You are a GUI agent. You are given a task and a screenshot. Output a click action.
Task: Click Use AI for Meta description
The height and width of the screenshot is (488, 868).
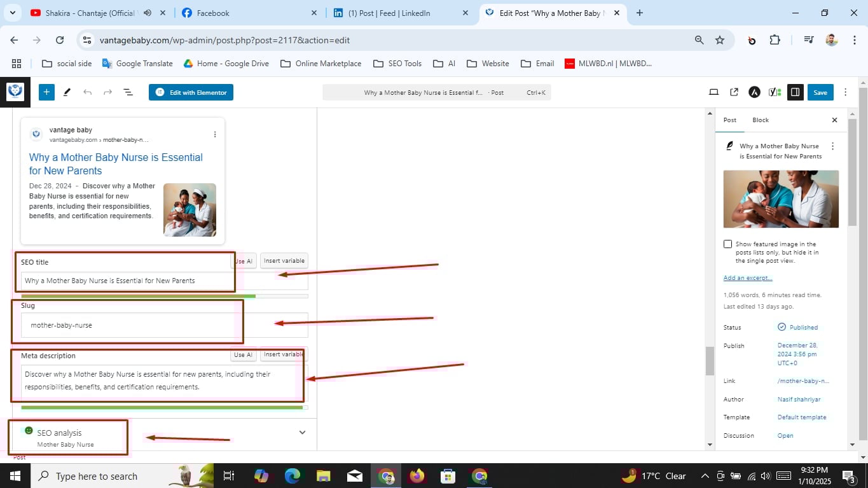(243, 355)
